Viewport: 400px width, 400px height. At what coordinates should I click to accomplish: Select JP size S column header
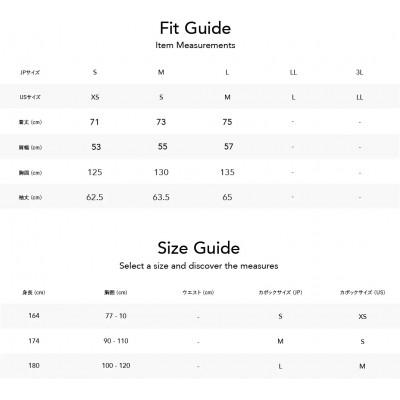(95, 72)
